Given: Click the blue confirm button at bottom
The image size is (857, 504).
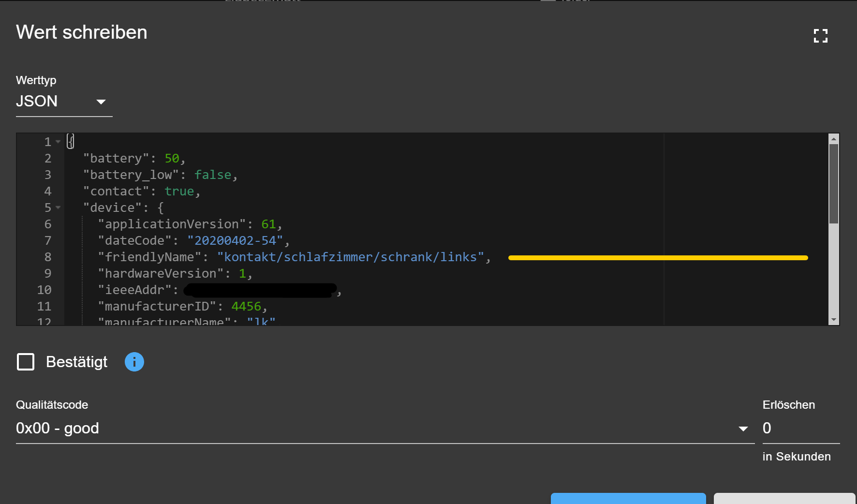Looking at the screenshot, I should tap(628, 498).
